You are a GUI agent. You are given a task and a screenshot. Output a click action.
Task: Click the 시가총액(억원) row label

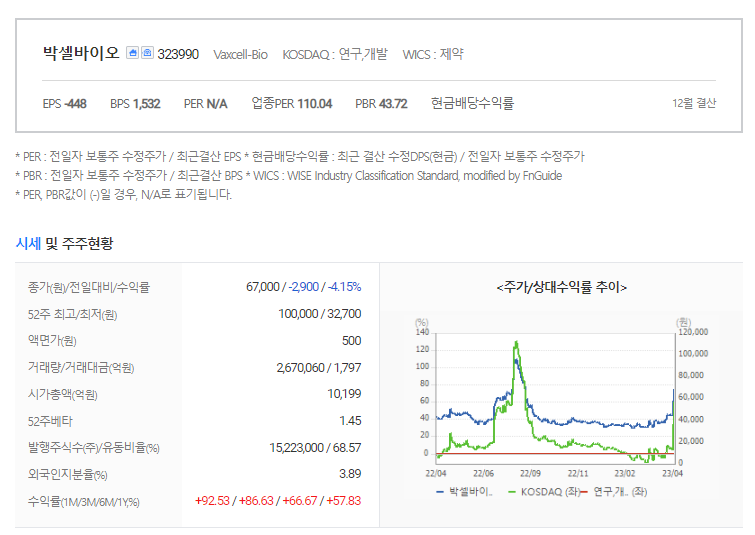pyautogui.click(x=63, y=394)
